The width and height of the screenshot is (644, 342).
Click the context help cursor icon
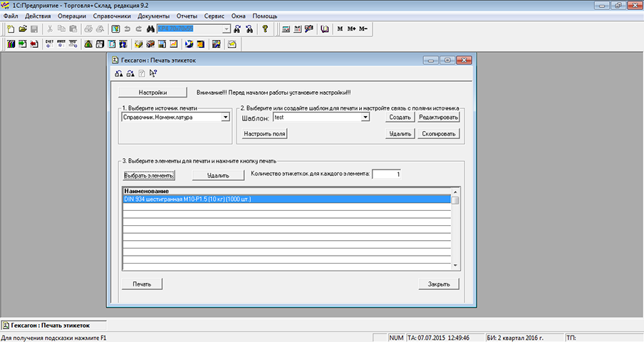tap(153, 73)
